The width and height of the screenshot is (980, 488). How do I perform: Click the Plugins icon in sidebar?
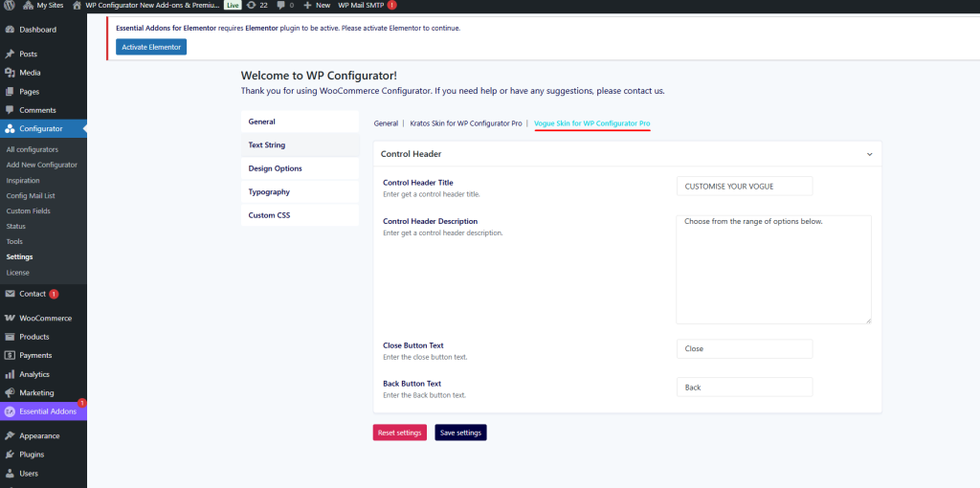point(10,455)
